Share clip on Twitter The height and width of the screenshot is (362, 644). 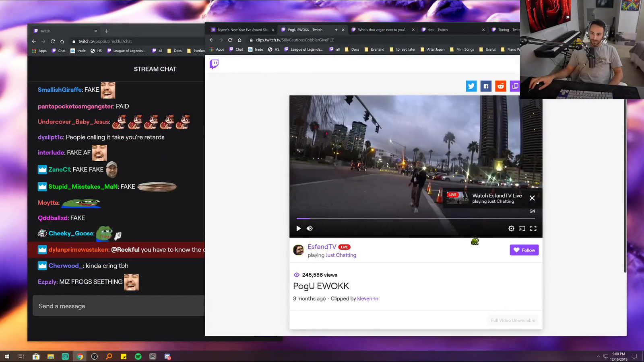click(471, 86)
